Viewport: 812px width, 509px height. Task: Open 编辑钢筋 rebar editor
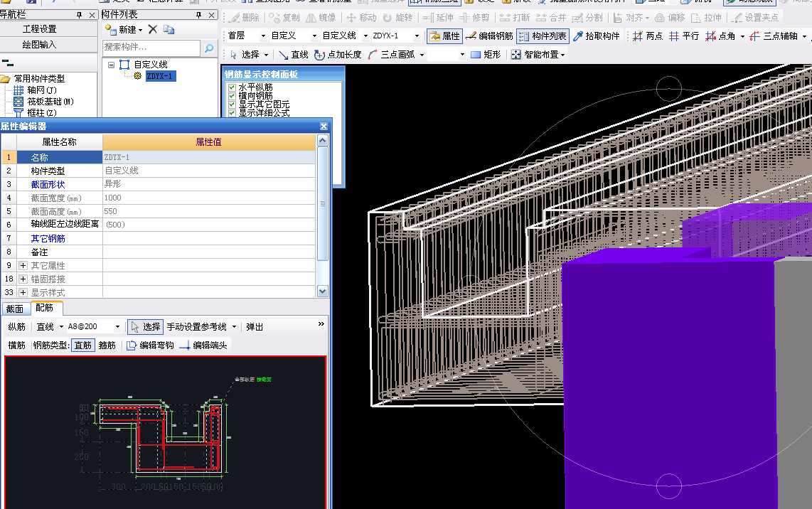coord(489,36)
